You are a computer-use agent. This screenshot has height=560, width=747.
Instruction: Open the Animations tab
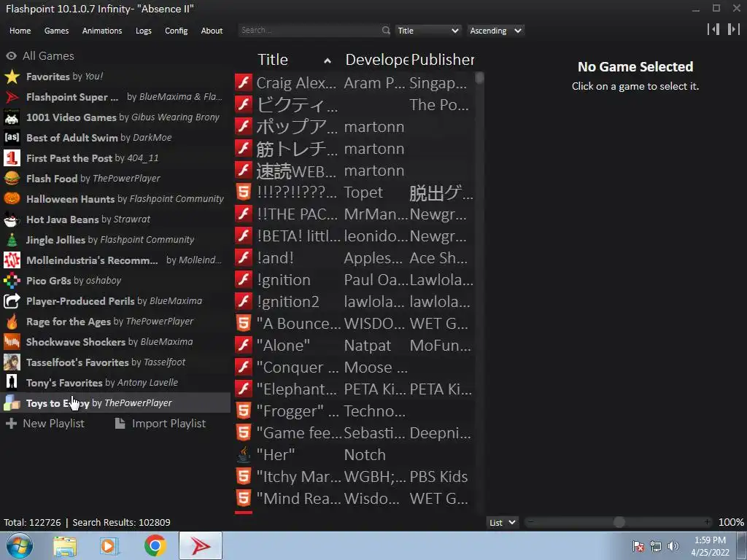click(x=102, y=31)
